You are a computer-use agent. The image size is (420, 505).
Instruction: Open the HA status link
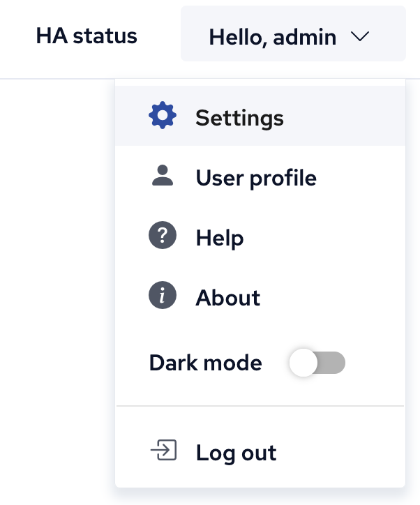[x=87, y=36]
